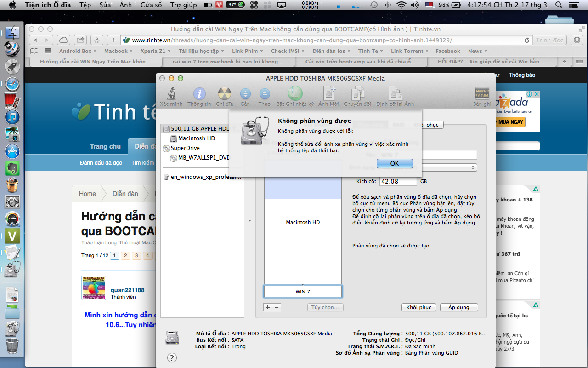Click OK in the error dialog
Screen dimensions: 588x368
pos(395,163)
